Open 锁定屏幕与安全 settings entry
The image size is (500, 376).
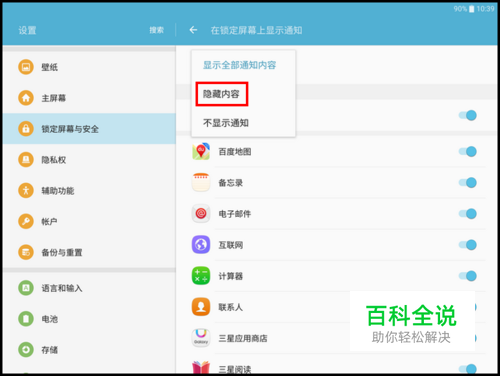pos(89,129)
